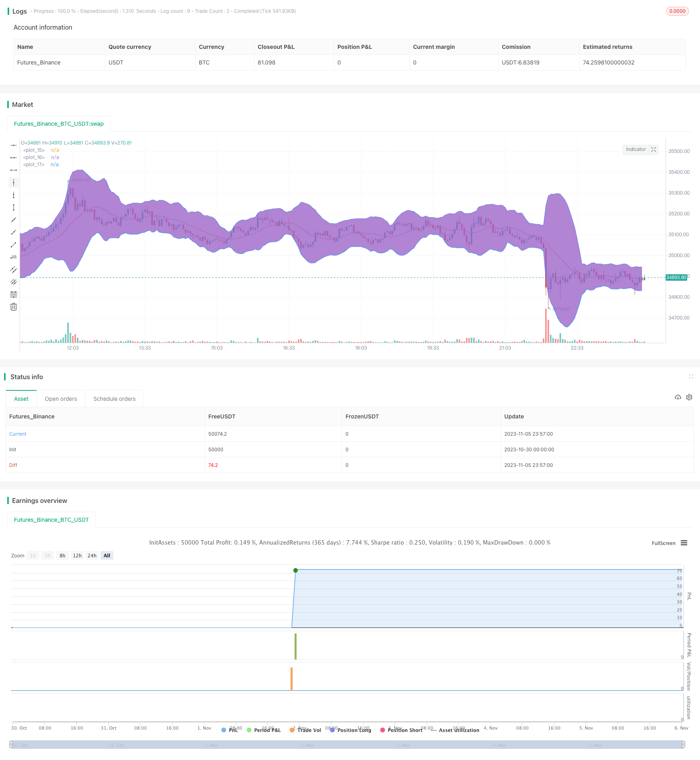700x760 pixels.
Task: Click the FreeUSDT current value 50074.2
Action: (x=217, y=434)
